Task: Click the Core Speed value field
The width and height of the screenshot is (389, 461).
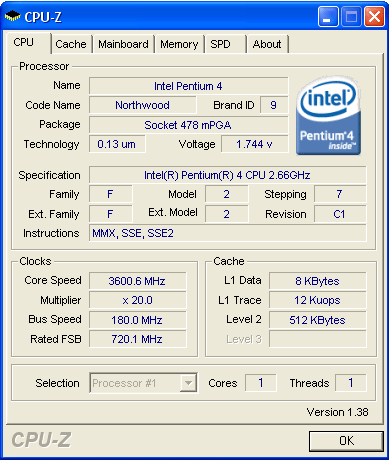Action: tap(137, 281)
